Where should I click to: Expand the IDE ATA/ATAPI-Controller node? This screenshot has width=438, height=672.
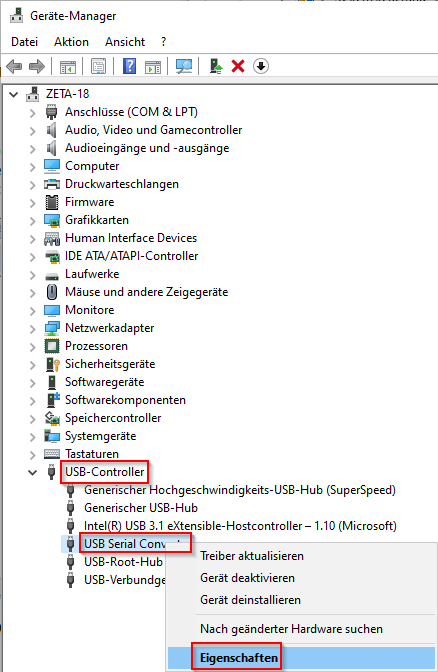pos(33,257)
